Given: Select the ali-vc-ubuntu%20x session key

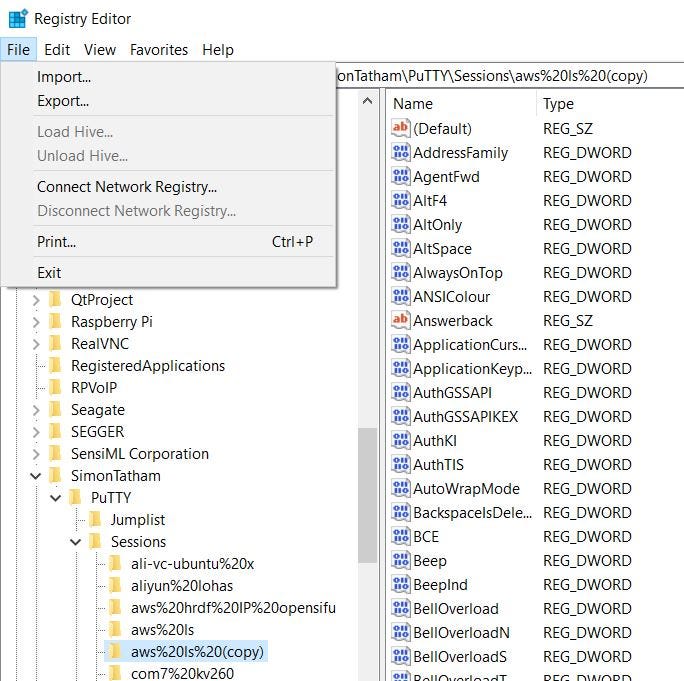Looking at the screenshot, I should pos(192,564).
